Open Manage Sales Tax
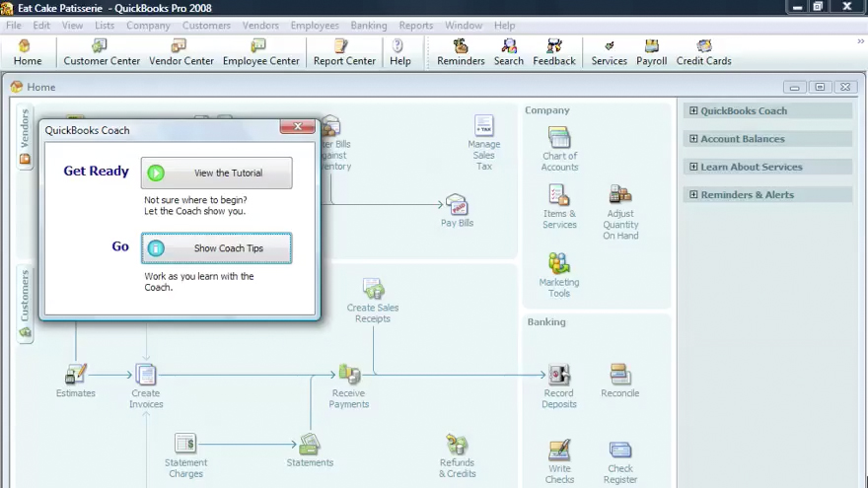868x488 pixels. pyautogui.click(x=484, y=143)
